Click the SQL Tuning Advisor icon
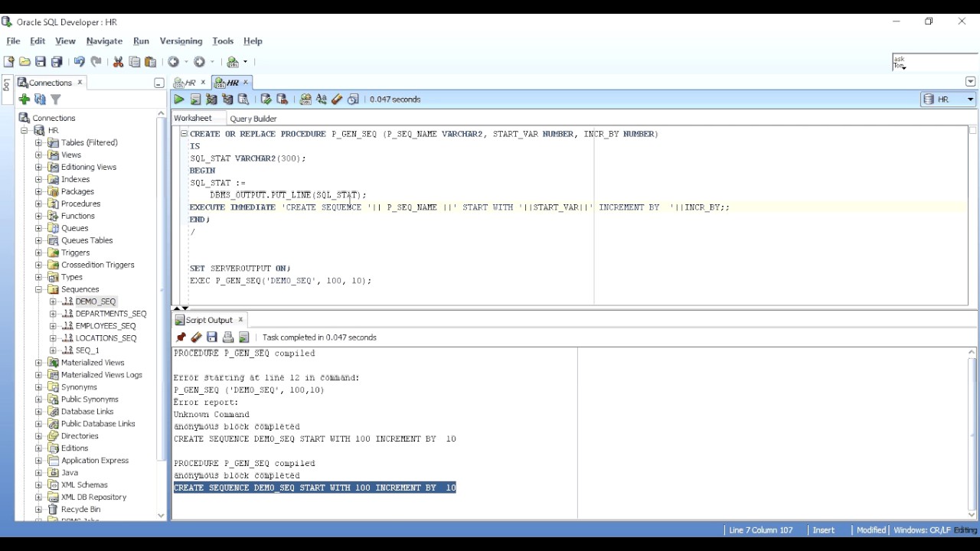The image size is (980, 551). coord(243,99)
